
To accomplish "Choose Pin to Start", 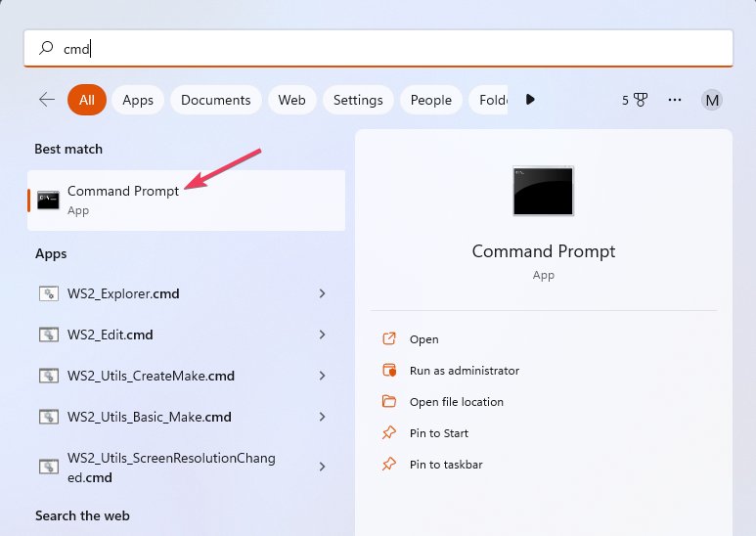I will pos(439,433).
